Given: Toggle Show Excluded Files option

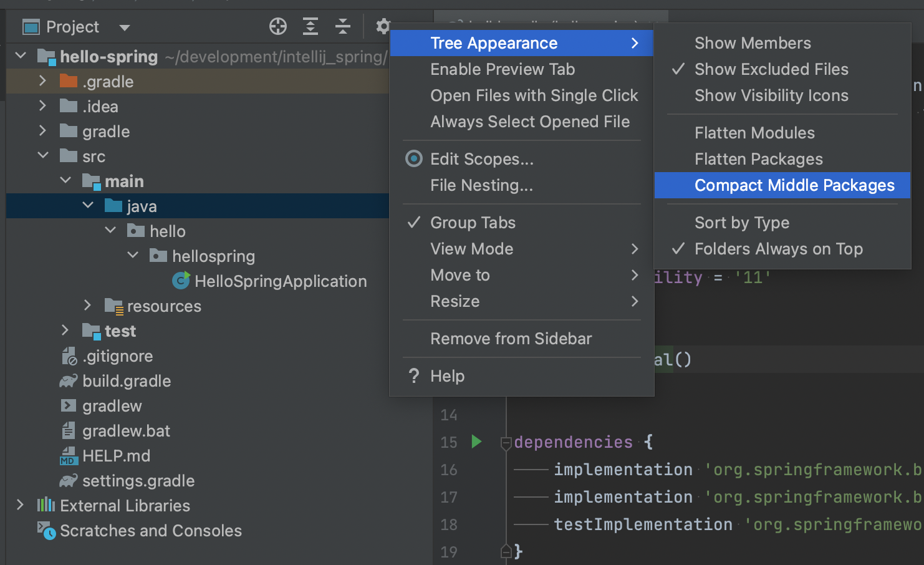Looking at the screenshot, I should point(771,69).
